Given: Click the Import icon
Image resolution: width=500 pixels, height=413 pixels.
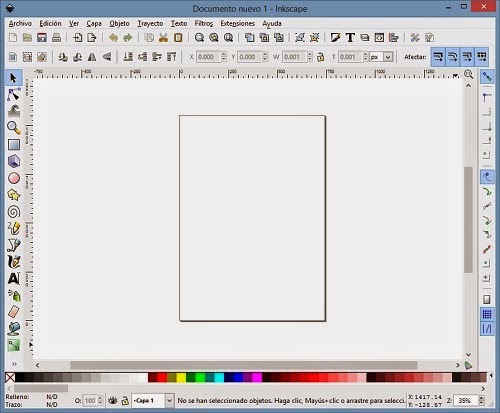Looking at the screenshot, I should click(78, 37).
